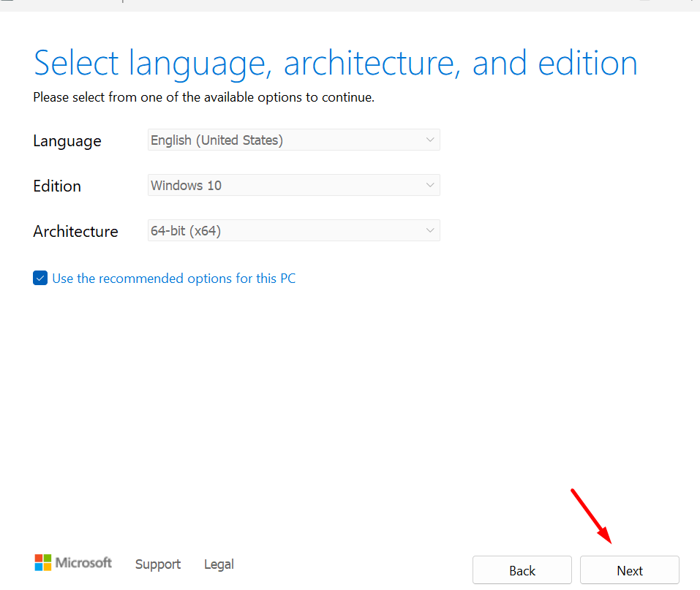This screenshot has width=700, height=590.
Task: Click 'Use the recommended options for this PC' label
Action: pos(173,279)
